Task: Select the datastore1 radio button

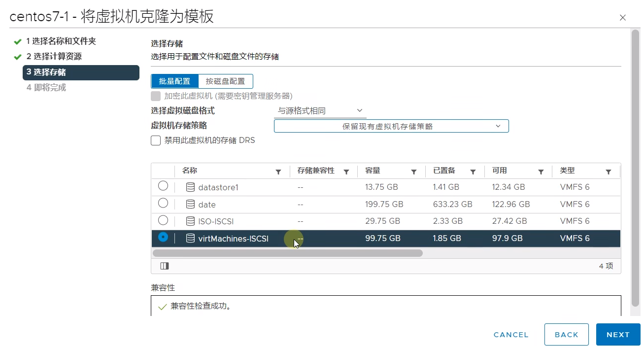Action: click(x=163, y=186)
